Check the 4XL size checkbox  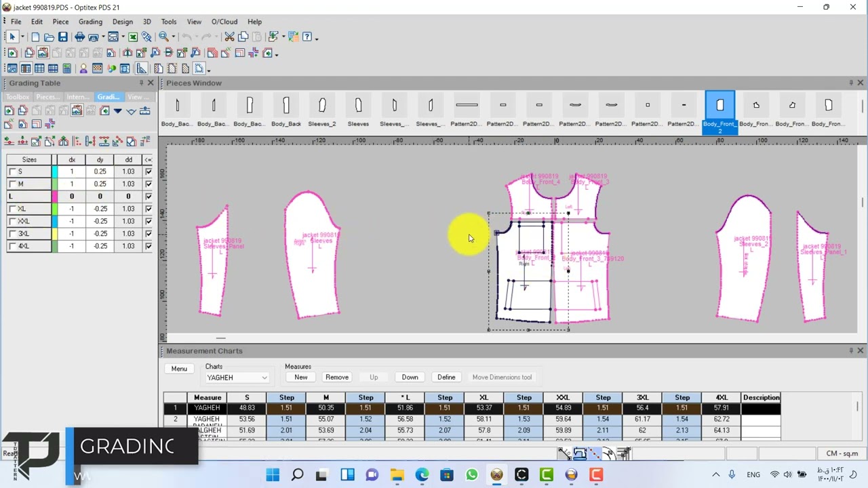click(12, 246)
